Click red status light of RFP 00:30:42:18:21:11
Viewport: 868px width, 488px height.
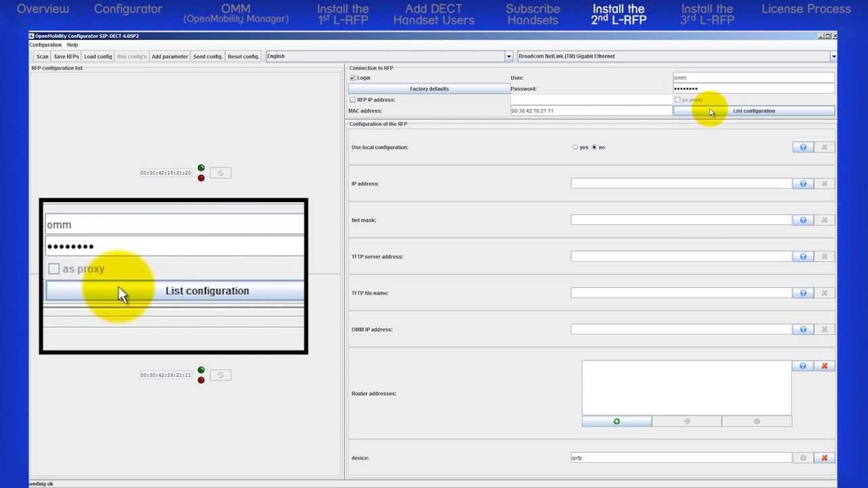pos(201,380)
